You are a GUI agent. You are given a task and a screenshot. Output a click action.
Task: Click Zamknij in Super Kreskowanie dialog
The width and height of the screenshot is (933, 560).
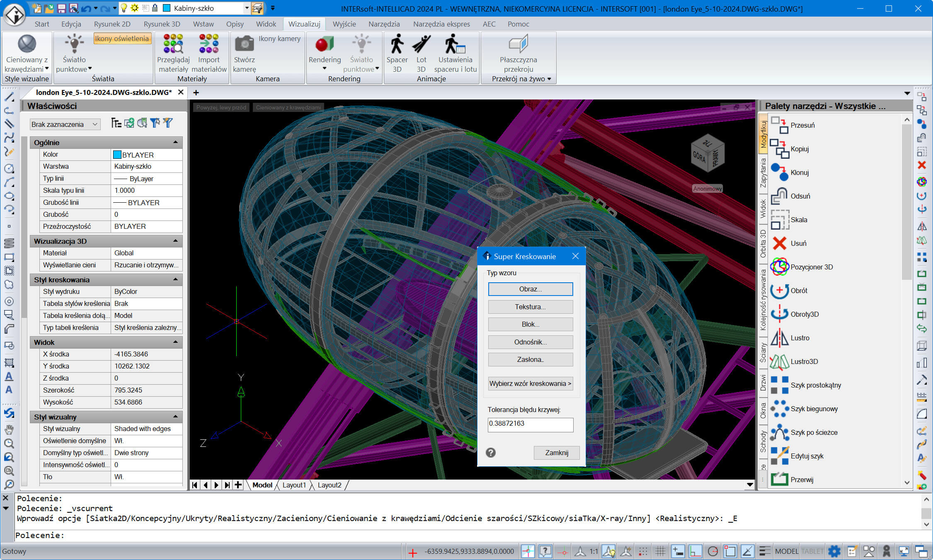tap(557, 453)
